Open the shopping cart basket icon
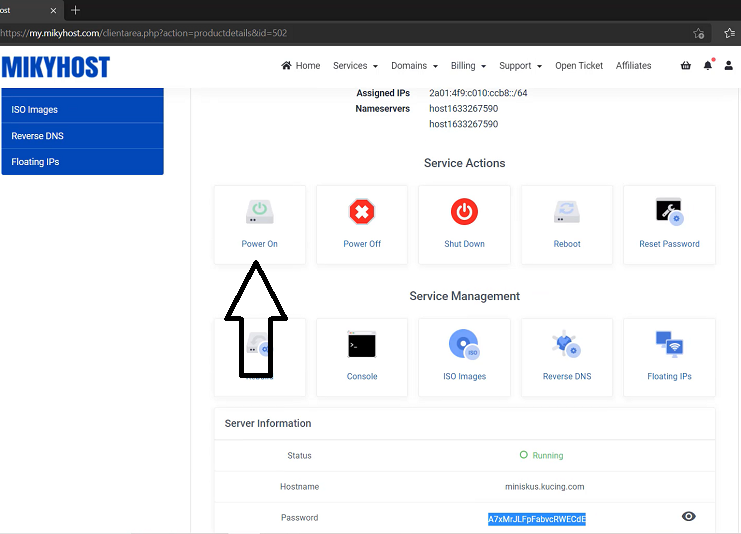The image size is (741, 534). click(686, 66)
